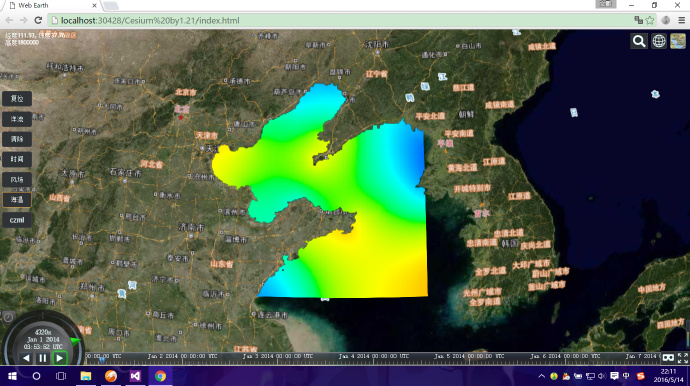Click the animation widget date Jan 1 2014
Screen dimensions: 690x386
(x=43, y=339)
